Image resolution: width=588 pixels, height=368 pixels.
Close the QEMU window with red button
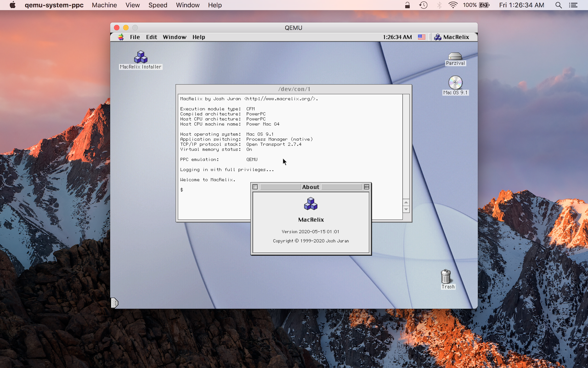coord(117,28)
